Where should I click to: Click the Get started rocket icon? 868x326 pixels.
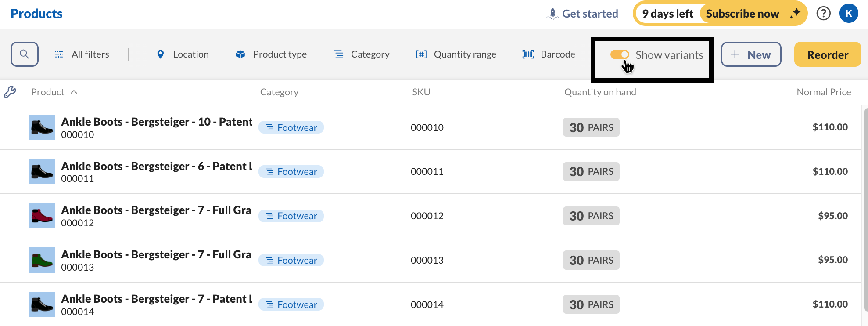[552, 14]
